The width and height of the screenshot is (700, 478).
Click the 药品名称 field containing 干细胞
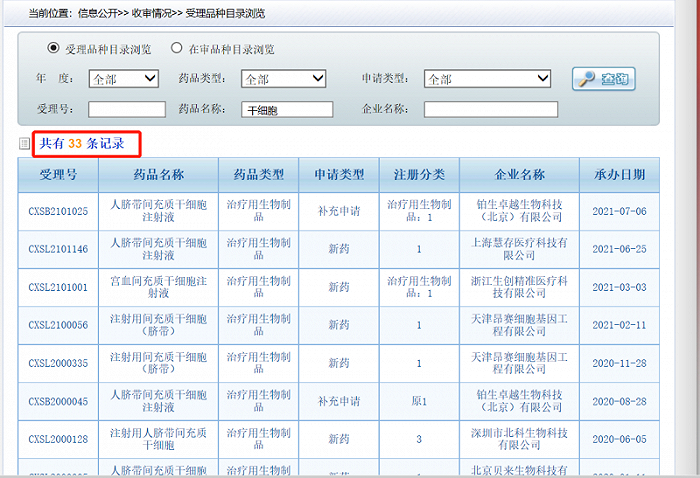coord(287,109)
